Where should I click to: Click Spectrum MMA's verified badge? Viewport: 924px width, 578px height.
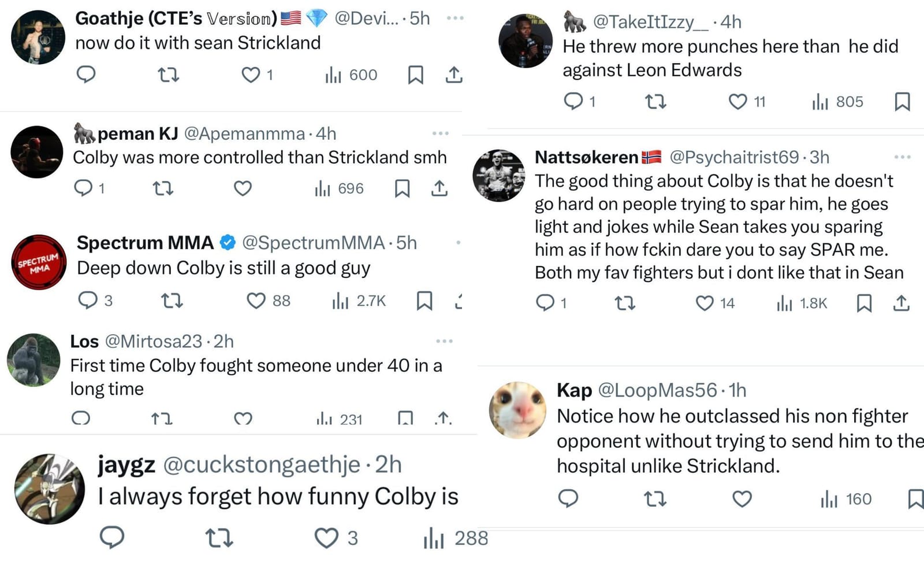[x=228, y=242]
